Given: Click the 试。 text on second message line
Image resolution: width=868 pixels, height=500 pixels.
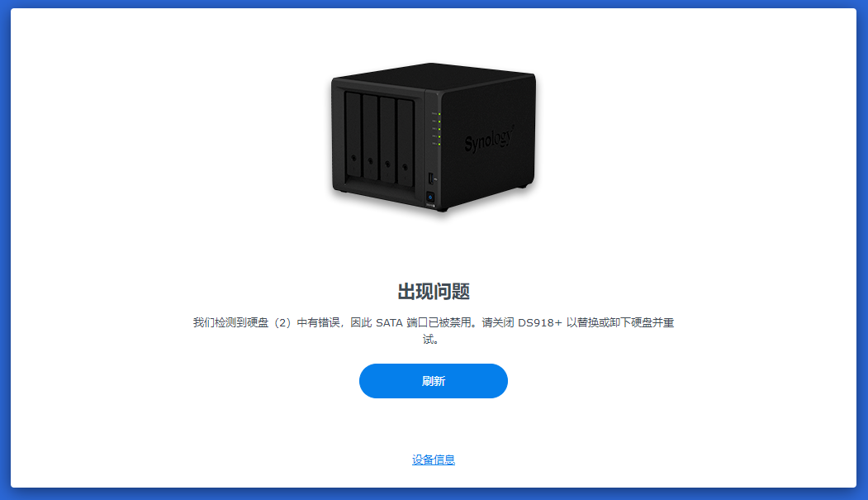Looking at the screenshot, I should (430, 339).
